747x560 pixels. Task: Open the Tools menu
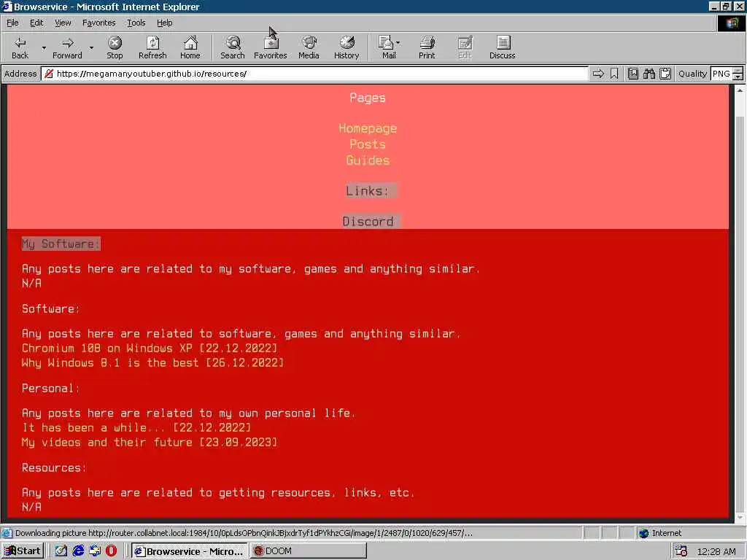tap(136, 23)
